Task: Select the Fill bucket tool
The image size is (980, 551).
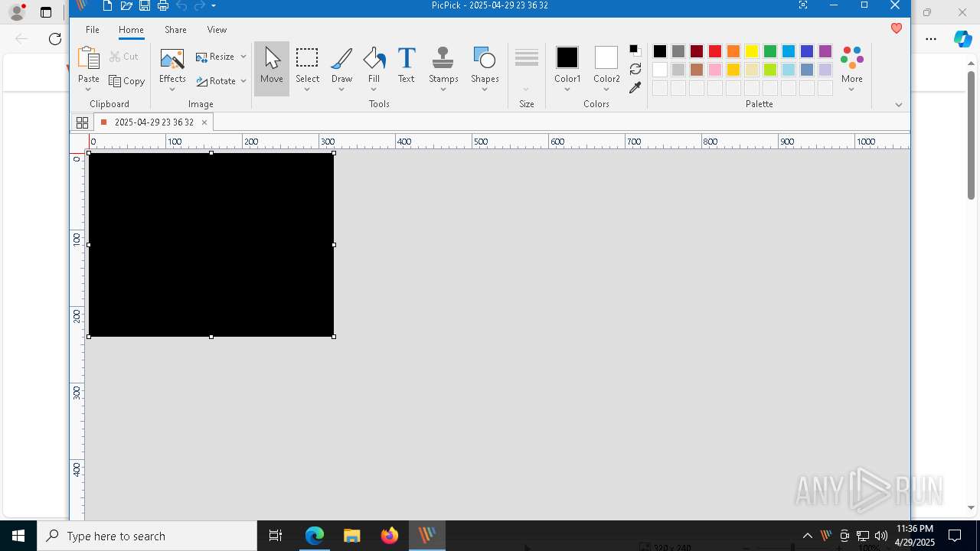Action: coord(374,65)
